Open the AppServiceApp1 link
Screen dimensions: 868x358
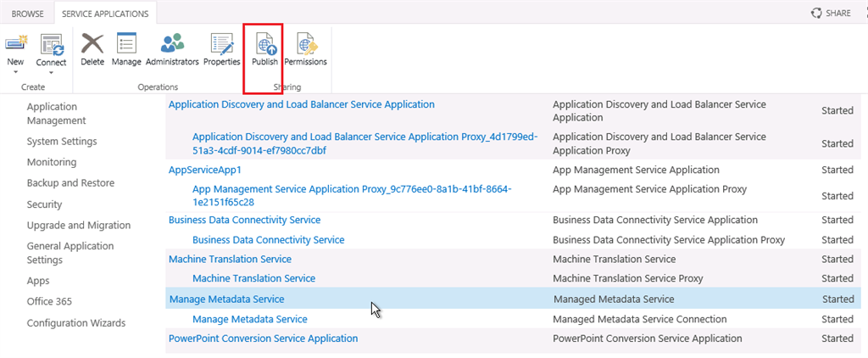tap(205, 170)
